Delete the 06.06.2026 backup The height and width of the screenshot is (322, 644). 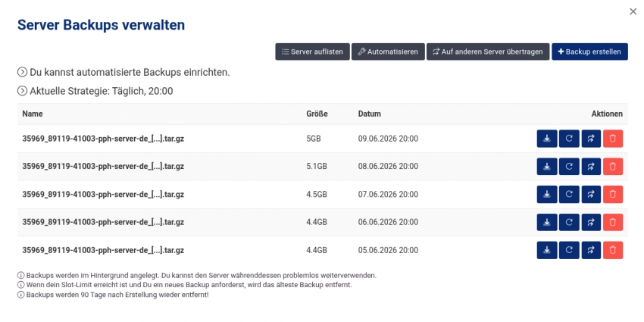[613, 222]
